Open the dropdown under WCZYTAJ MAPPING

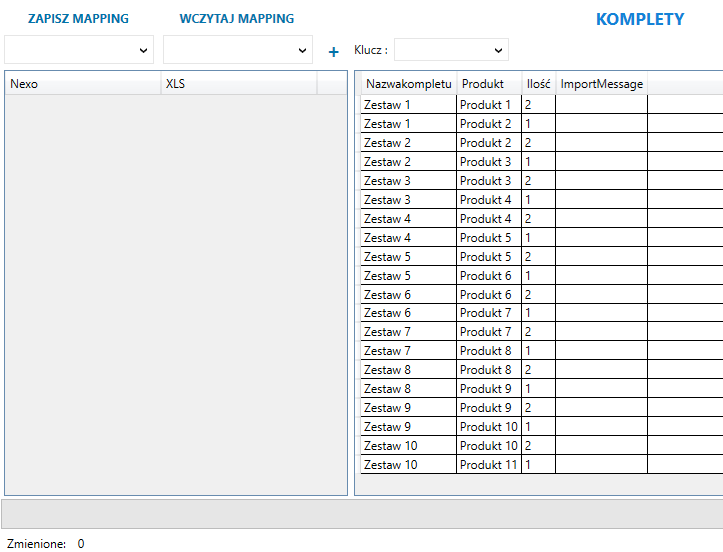pyautogui.click(x=238, y=49)
